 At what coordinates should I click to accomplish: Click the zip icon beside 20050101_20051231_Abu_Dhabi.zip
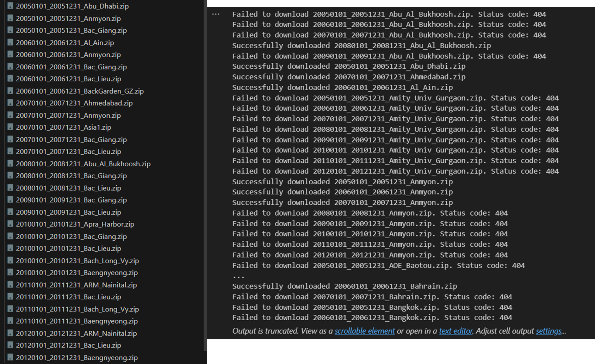pyautogui.click(x=10, y=6)
